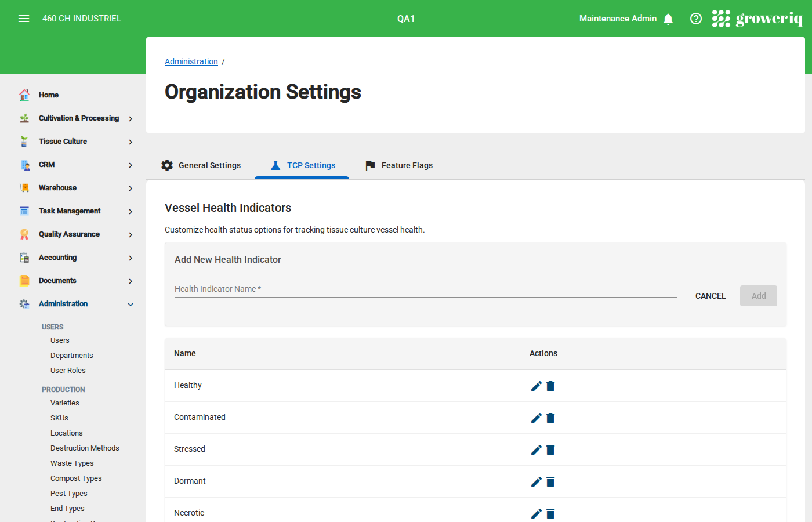Click the GrowerIQ logo

coord(757,19)
